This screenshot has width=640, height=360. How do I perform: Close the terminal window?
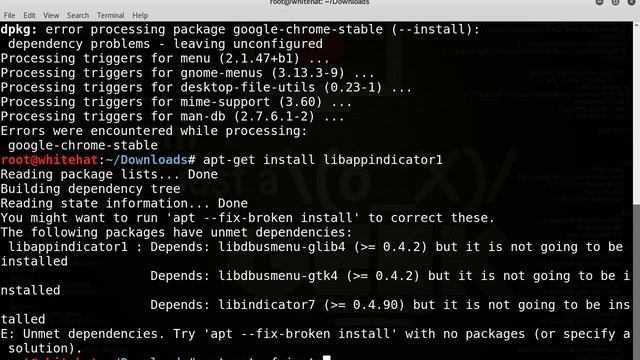[x=631, y=2]
